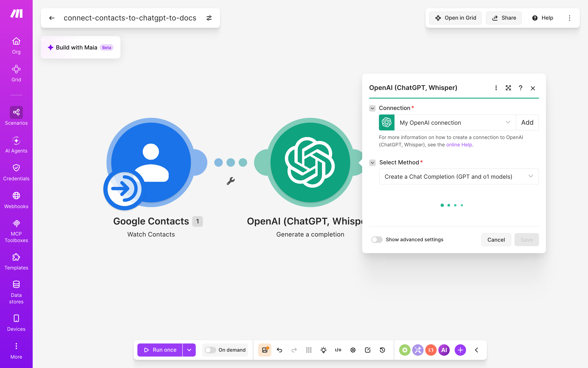
Task: Click the Google Contacts module
Action: tap(151, 163)
